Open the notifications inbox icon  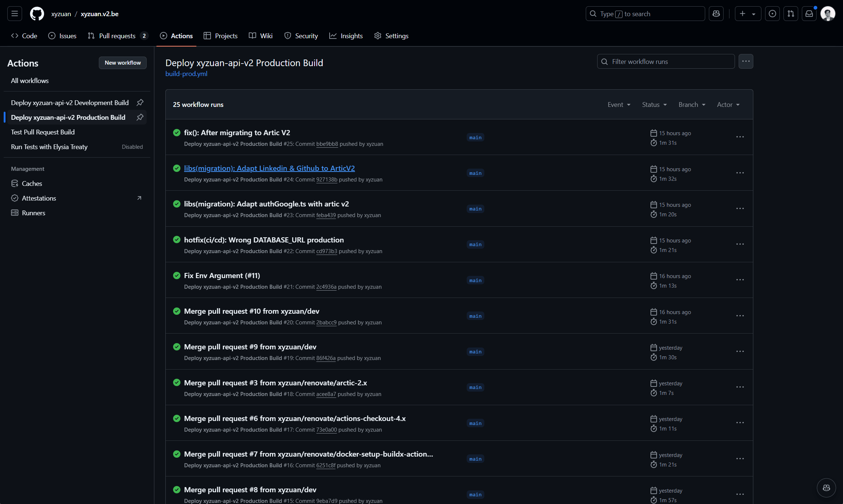809,14
